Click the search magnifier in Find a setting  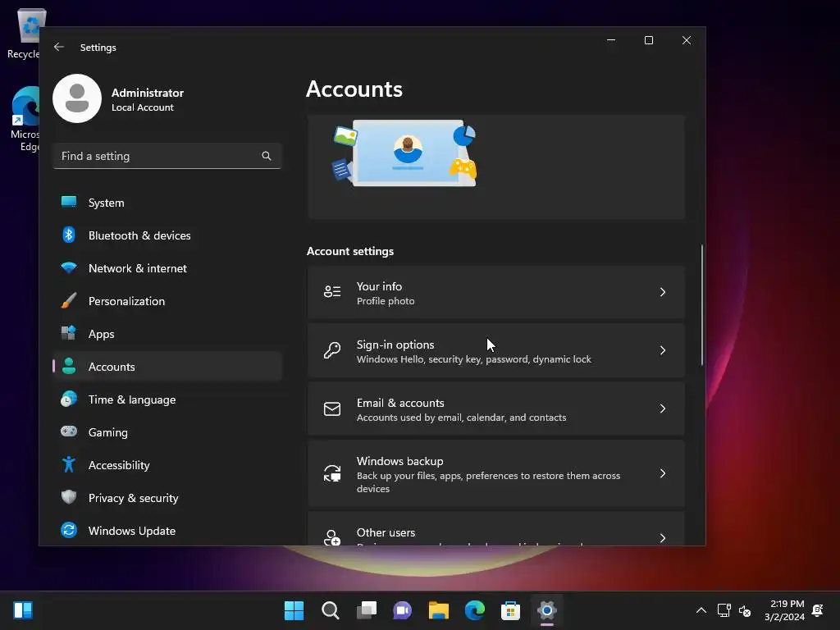point(267,156)
